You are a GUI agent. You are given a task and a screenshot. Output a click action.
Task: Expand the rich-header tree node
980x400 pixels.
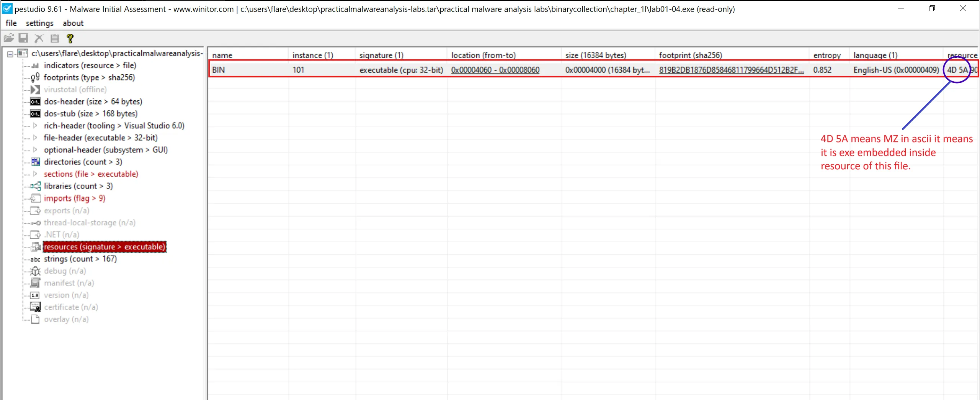tap(35, 126)
